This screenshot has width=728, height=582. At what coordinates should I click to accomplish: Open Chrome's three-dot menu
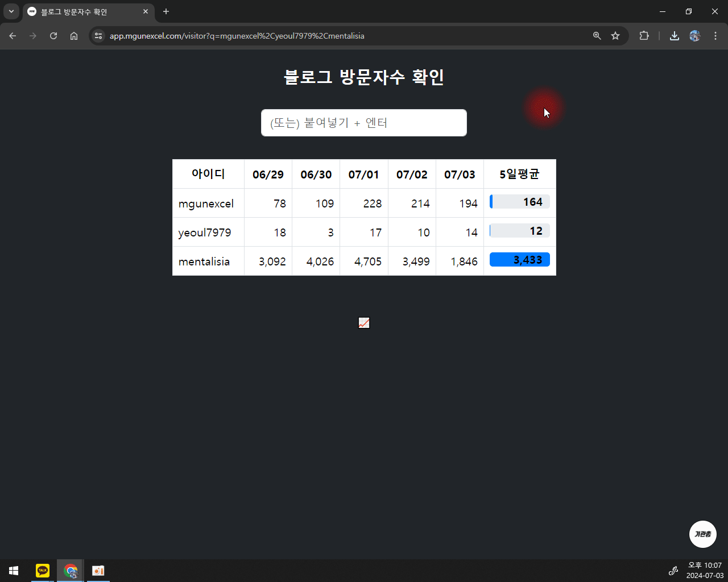coord(715,36)
